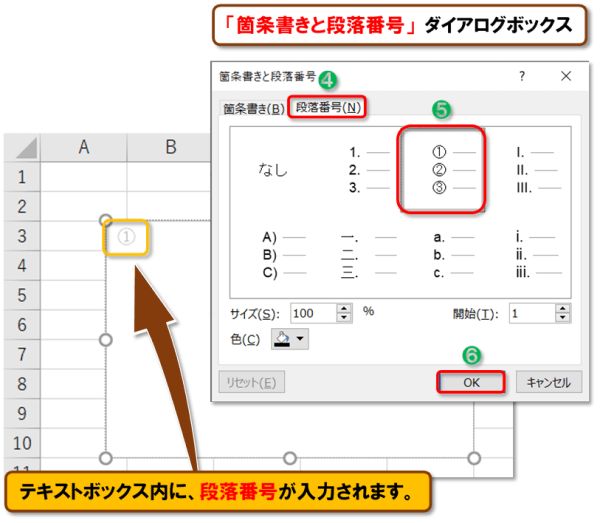
Task: Increase the 開始 start number up arrow
Action: (562, 309)
